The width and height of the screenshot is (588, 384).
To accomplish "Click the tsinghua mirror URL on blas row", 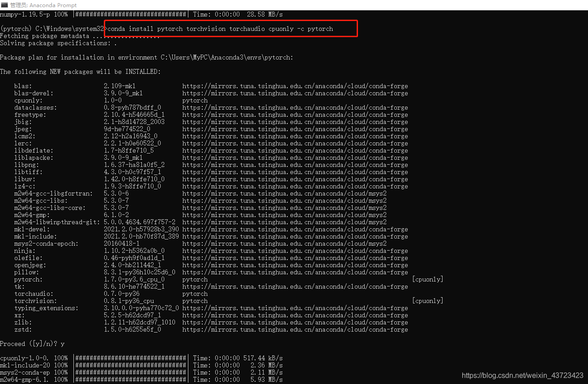I will pos(295,86).
